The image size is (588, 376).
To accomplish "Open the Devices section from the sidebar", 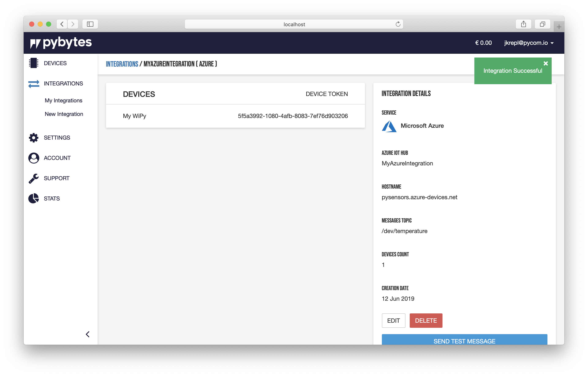I will [x=55, y=63].
